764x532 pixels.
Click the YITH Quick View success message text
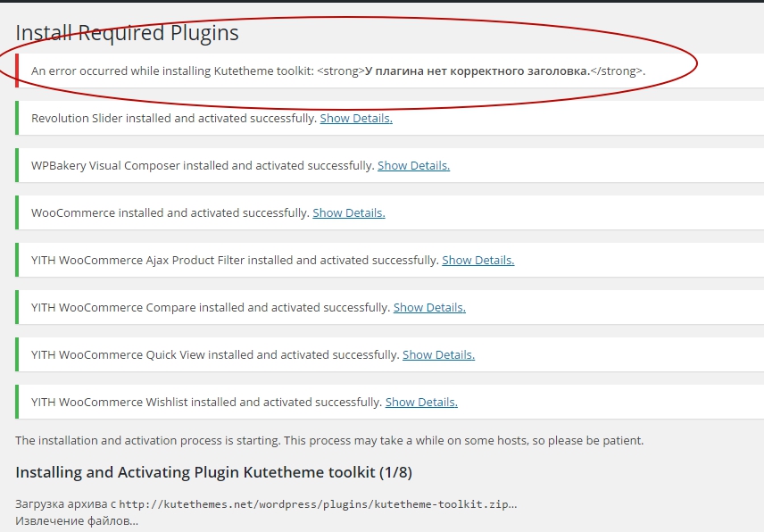[215, 354]
